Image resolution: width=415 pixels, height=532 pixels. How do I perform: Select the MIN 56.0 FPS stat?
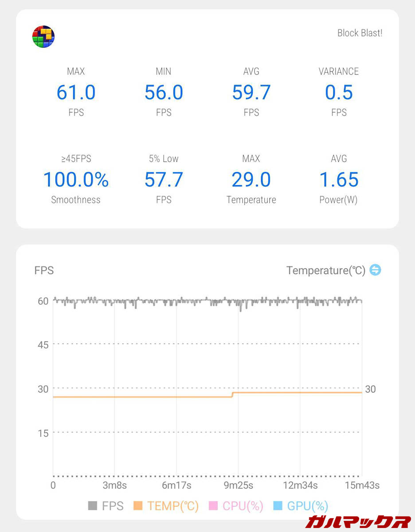[164, 92]
